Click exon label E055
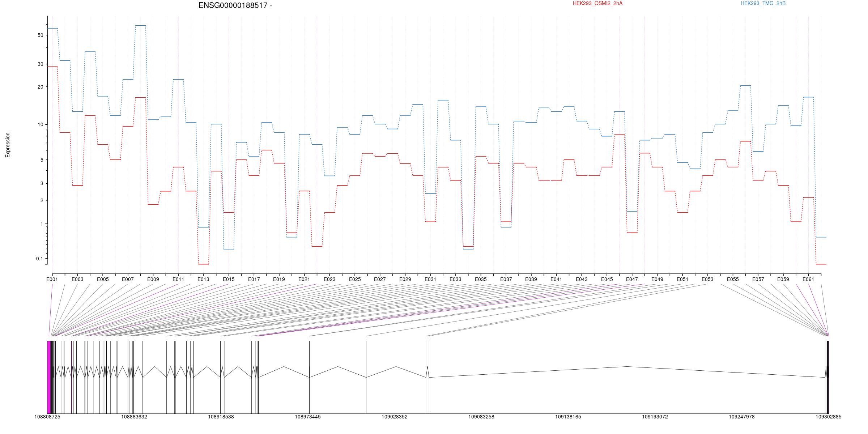Screen dimensions: 868x434 pos(733,279)
